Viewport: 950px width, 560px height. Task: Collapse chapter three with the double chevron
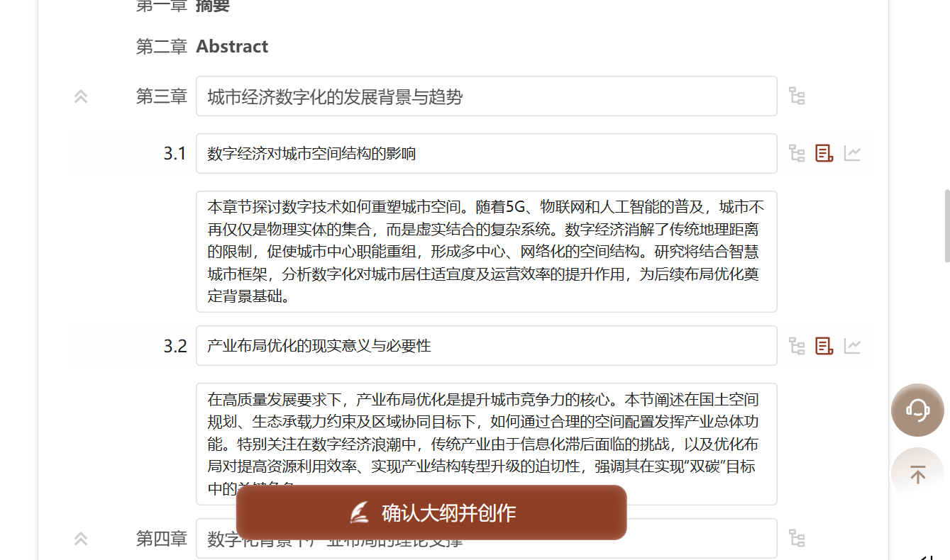point(81,96)
